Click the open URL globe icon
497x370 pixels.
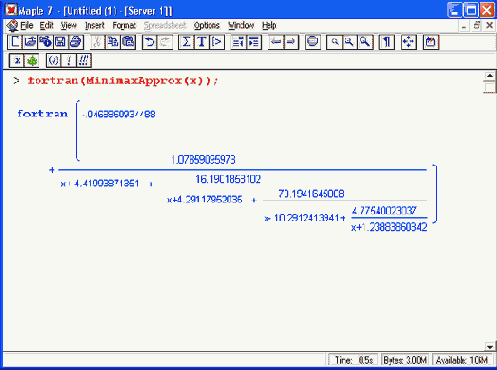[45, 42]
